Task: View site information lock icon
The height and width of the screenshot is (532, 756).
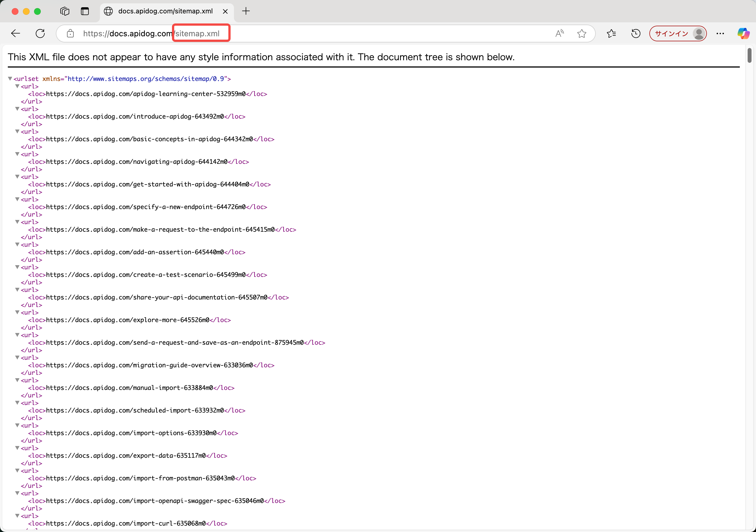Action: coord(70,33)
